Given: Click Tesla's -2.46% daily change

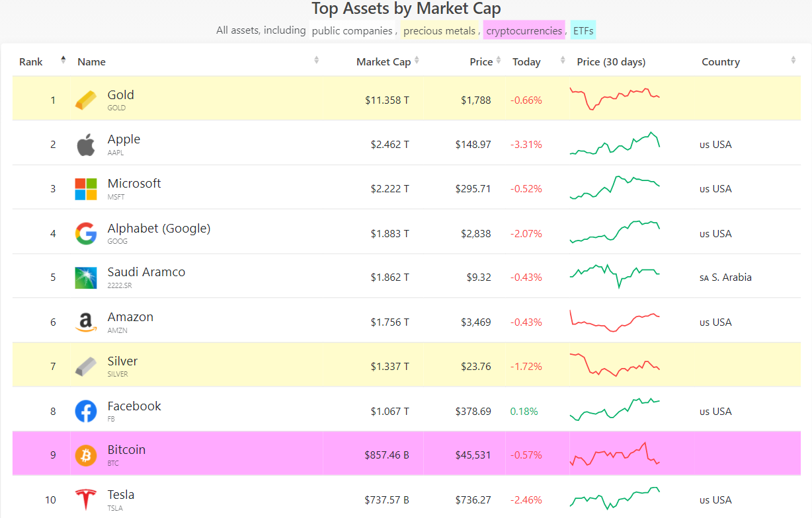Looking at the screenshot, I should [x=526, y=500].
